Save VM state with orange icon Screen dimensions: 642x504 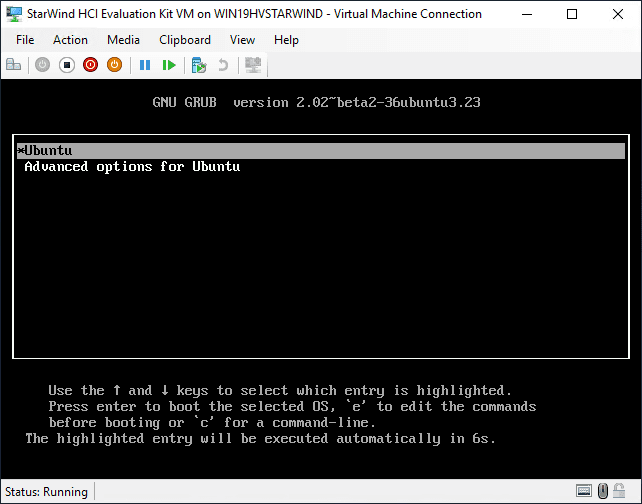point(114,65)
